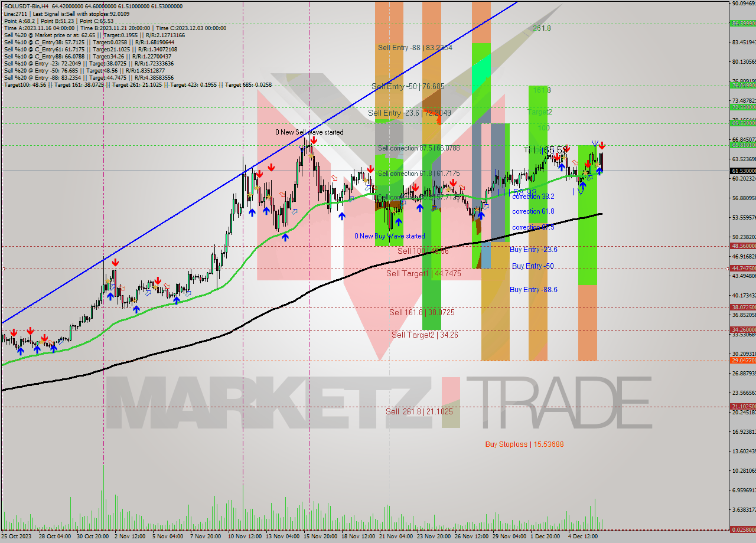The image size is (756, 543).
Task: Select the 'Sell %10 @ C_Entry61: 61.7175' line
Action: coord(89,49)
